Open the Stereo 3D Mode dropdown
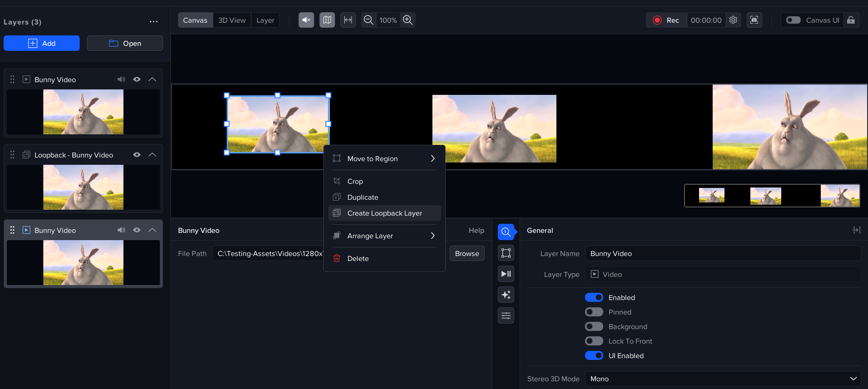The height and width of the screenshot is (389, 868). (x=723, y=379)
